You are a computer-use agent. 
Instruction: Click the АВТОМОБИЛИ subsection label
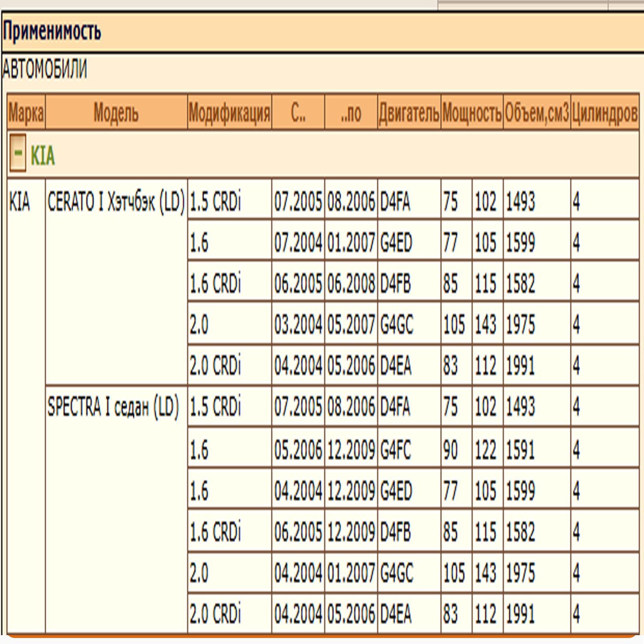tap(44, 69)
